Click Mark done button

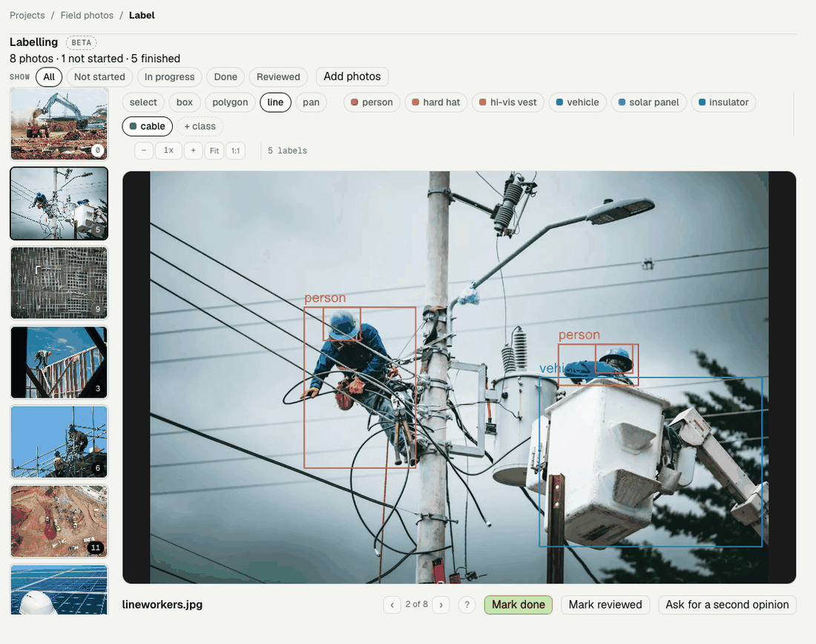pyautogui.click(x=519, y=605)
